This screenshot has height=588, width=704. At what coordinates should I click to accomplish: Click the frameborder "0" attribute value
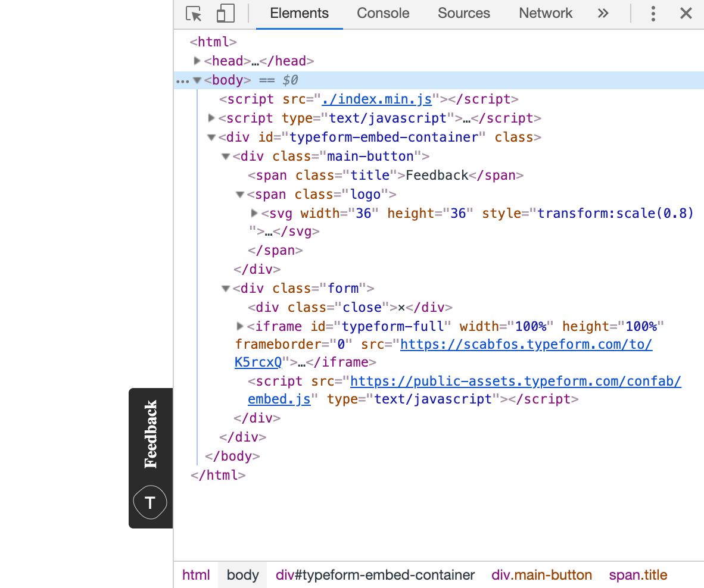tap(341, 345)
